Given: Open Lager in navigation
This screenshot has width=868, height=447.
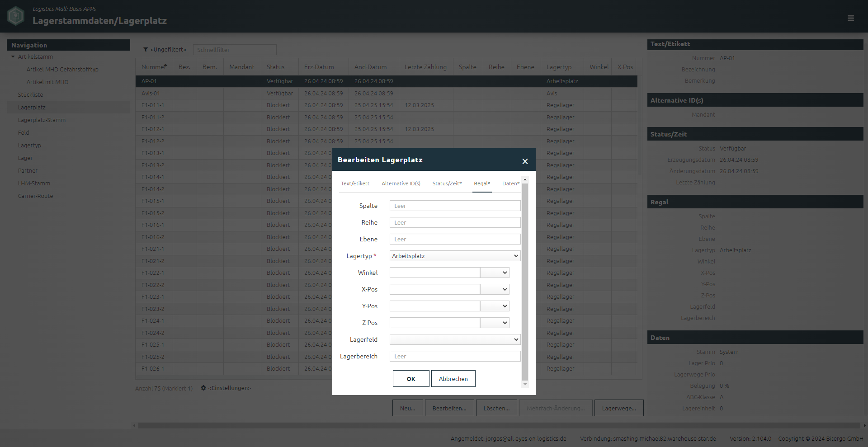Looking at the screenshot, I should pyautogui.click(x=25, y=158).
